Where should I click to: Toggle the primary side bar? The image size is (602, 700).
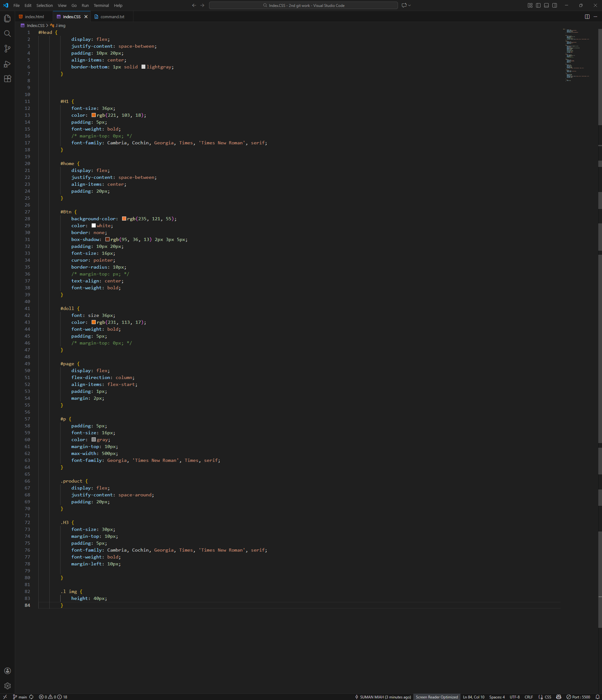538,5
